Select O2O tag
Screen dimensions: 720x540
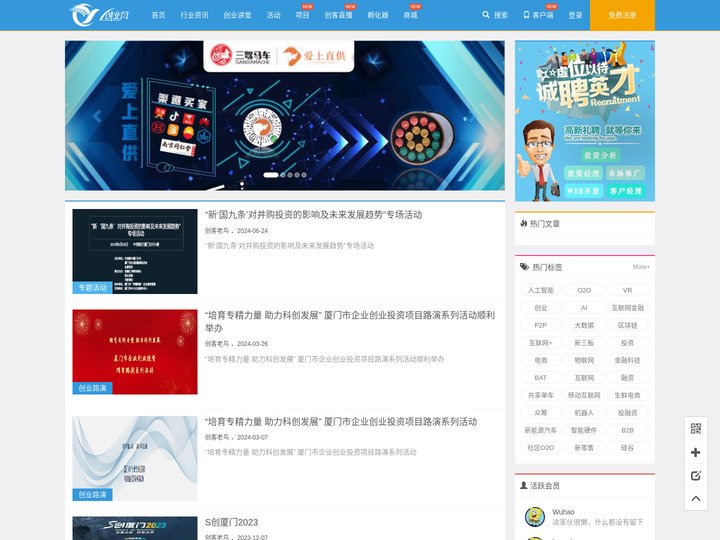584,290
